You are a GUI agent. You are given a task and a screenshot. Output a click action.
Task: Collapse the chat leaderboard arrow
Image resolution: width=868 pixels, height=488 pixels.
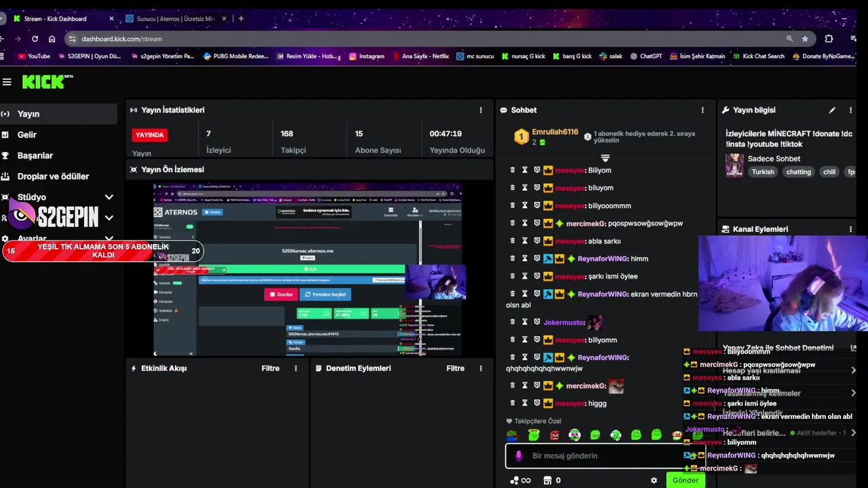tap(606, 158)
